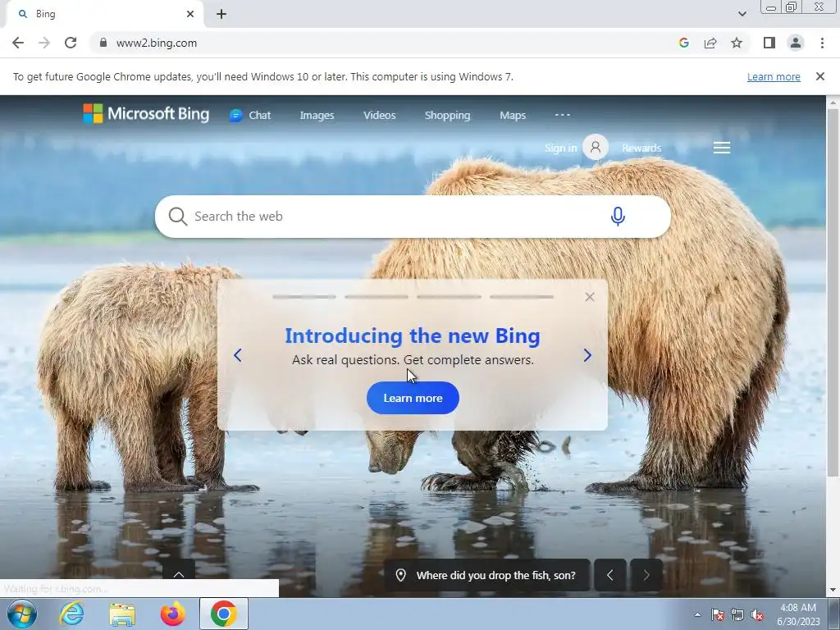This screenshot has width=840, height=630.
Task: Expand the more options ellipsis in Bing nav
Action: point(563,115)
